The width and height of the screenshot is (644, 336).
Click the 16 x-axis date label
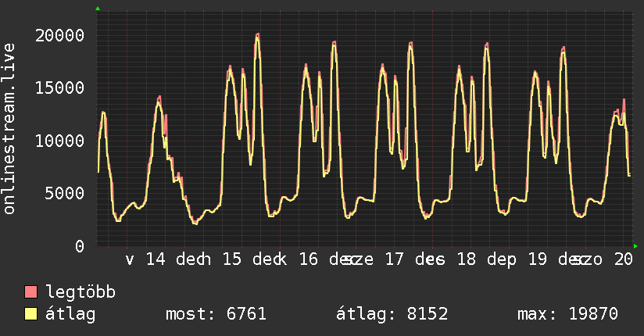pyautogui.click(x=309, y=259)
